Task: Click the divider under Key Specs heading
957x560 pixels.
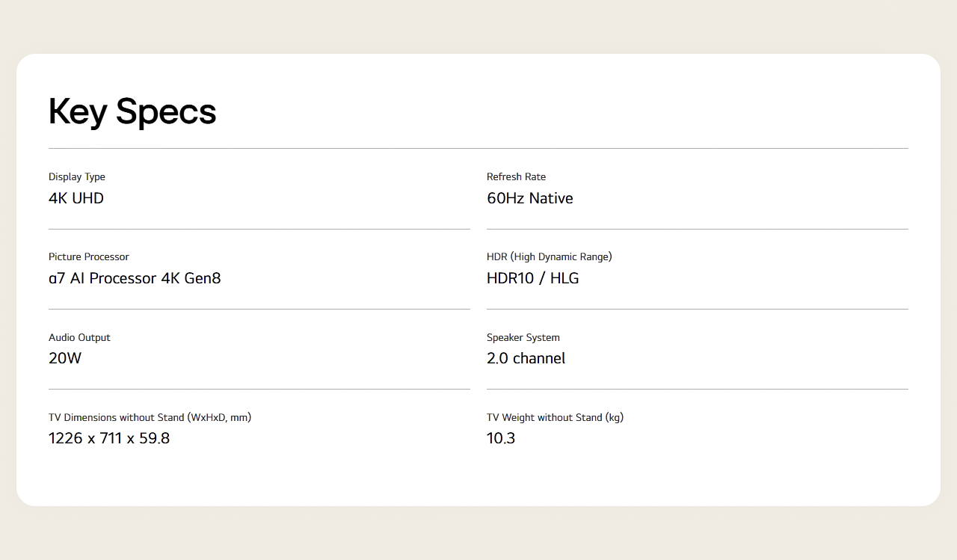Action: click(478, 148)
